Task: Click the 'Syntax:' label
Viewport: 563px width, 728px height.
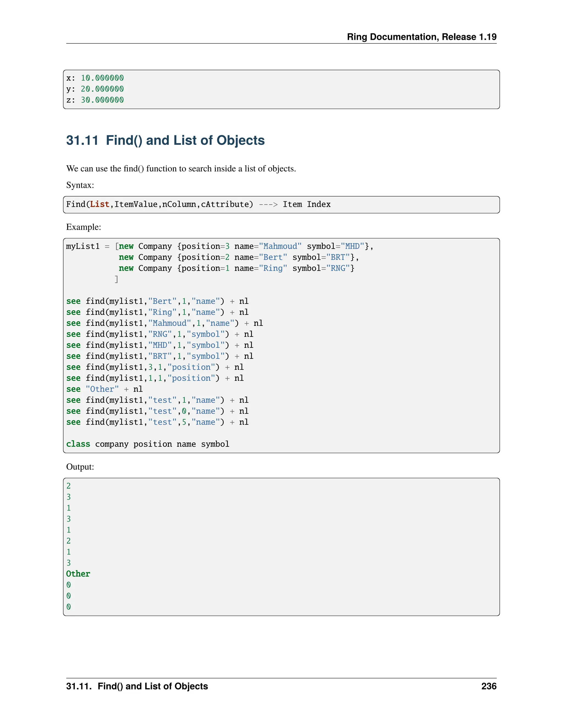Action: coord(80,185)
